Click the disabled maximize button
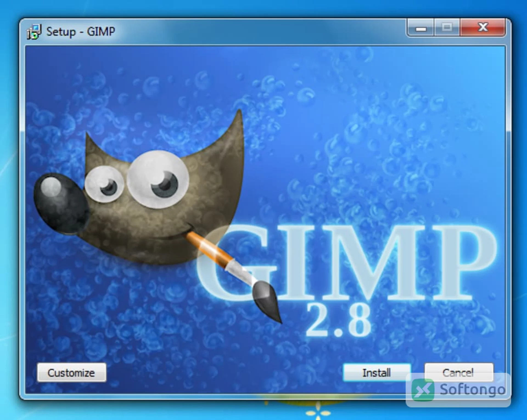 (x=447, y=27)
